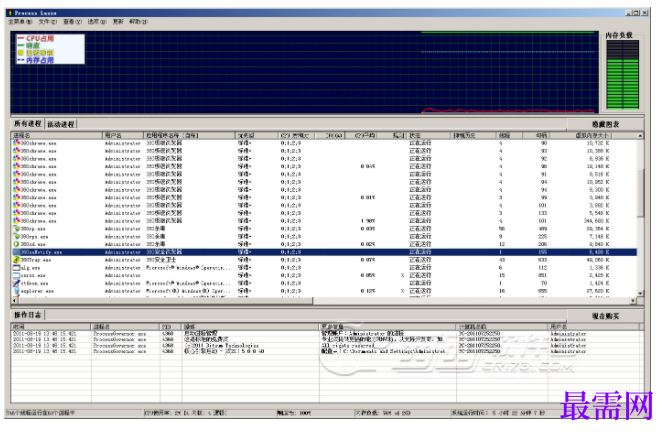Screen dimensions: 672x437
Task: Click the ctfmon.exe pen icon
Action: [x=16, y=283]
